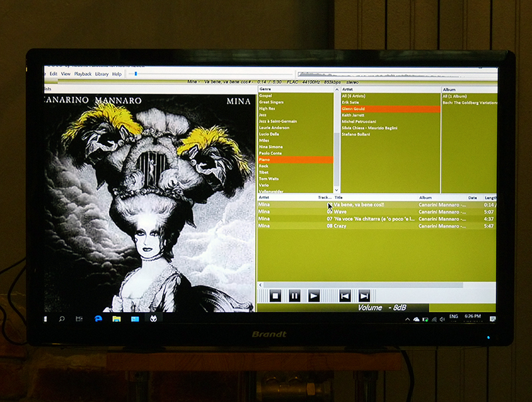
Task: Launch Microsoft Edge from taskbar
Action: pyautogui.click(x=98, y=319)
